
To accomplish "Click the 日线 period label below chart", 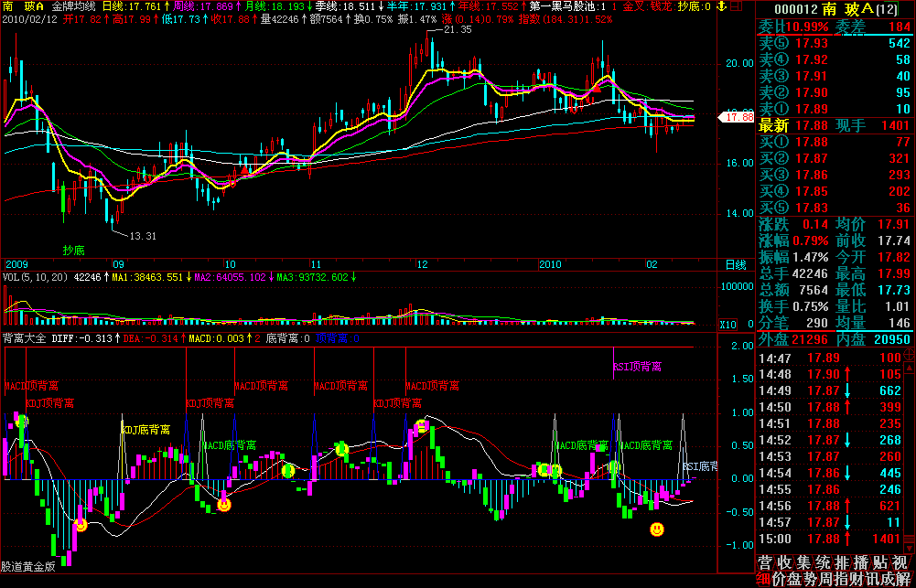I will click(x=735, y=265).
